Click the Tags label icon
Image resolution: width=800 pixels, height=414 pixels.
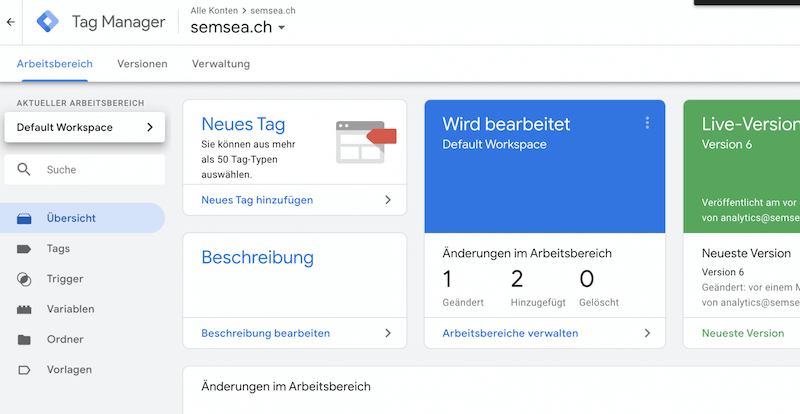24,249
